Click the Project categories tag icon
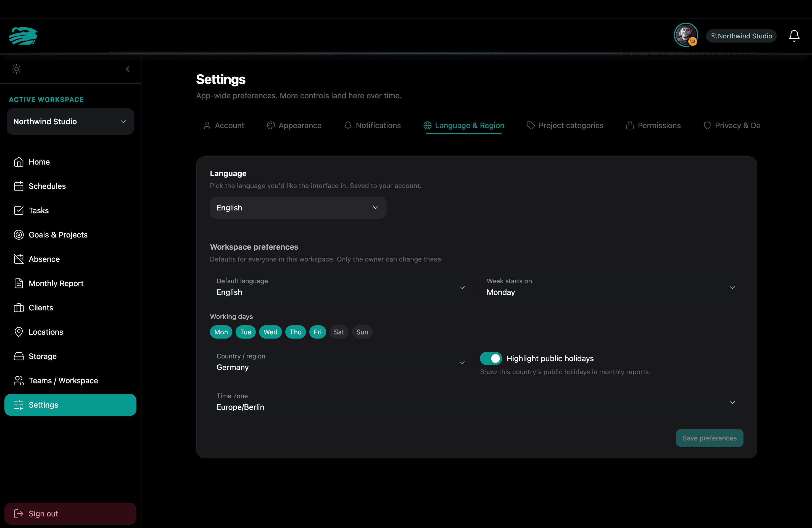Viewport: 812px width, 528px height. 531,126
